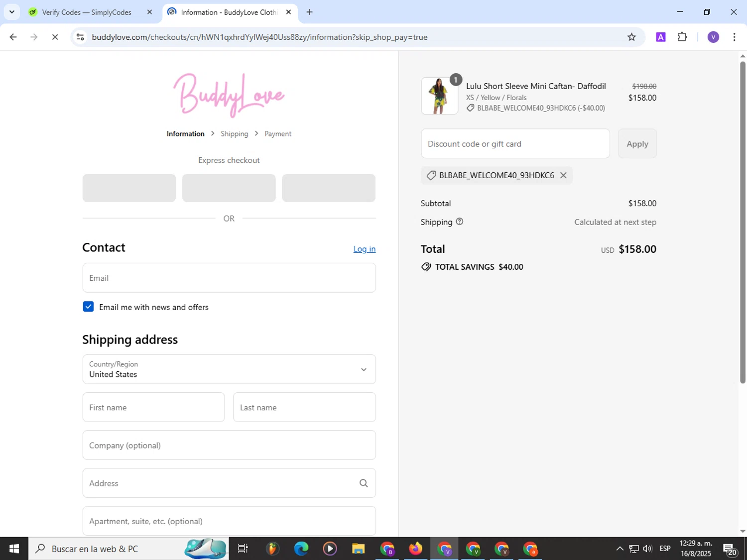Image resolution: width=747 pixels, height=560 pixels.
Task: Focus the First name field
Action: 153,407
